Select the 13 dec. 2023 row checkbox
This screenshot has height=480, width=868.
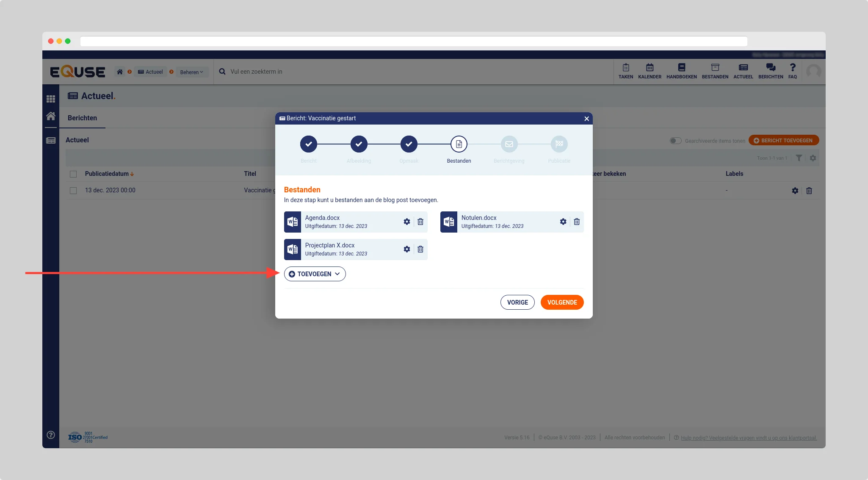coord(73,191)
